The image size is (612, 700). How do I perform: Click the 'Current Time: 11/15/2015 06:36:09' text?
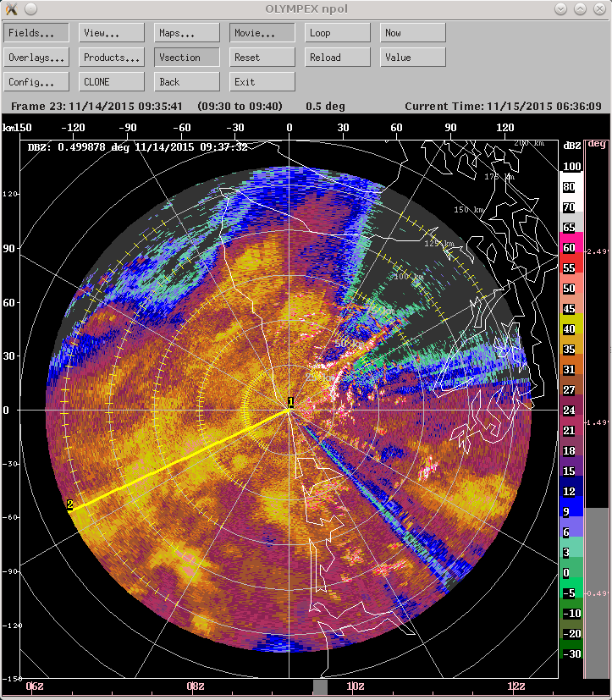click(503, 107)
